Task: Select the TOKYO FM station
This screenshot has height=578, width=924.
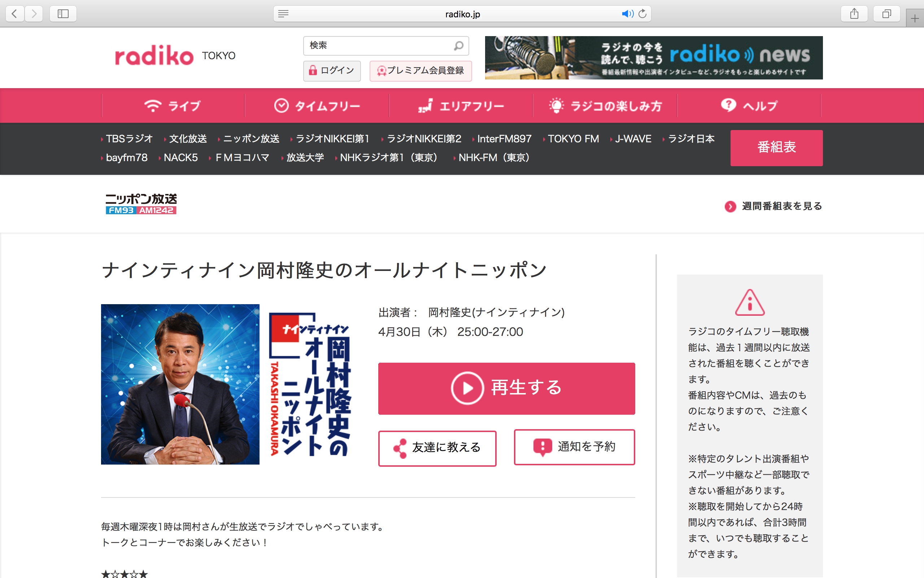Action: pos(573,139)
